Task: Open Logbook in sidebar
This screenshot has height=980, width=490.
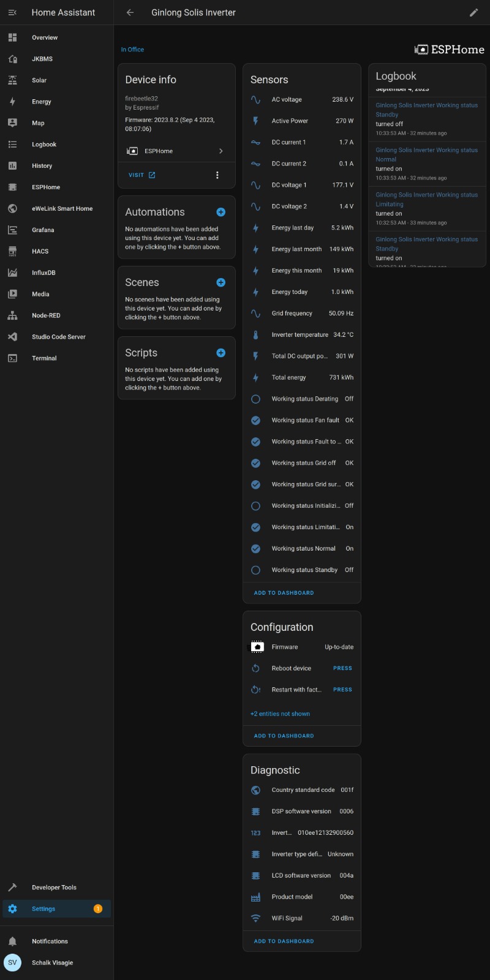Action: point(56,145)
